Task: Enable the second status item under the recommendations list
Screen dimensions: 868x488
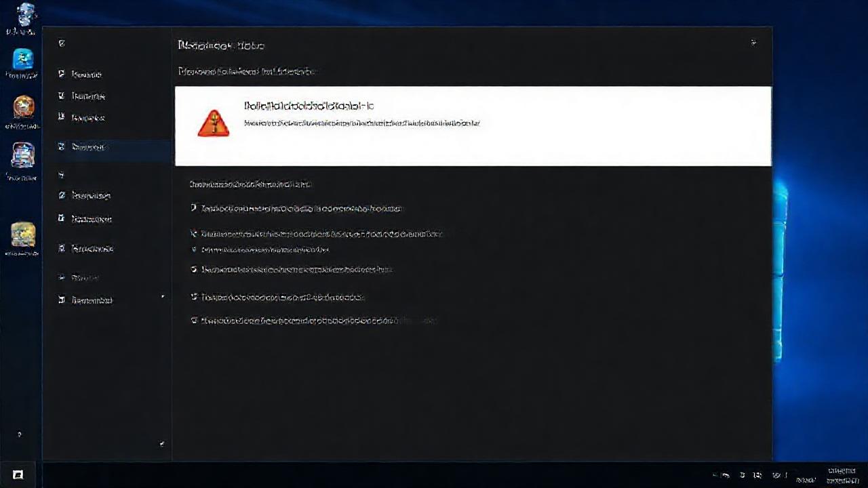Action: (194, 234)
